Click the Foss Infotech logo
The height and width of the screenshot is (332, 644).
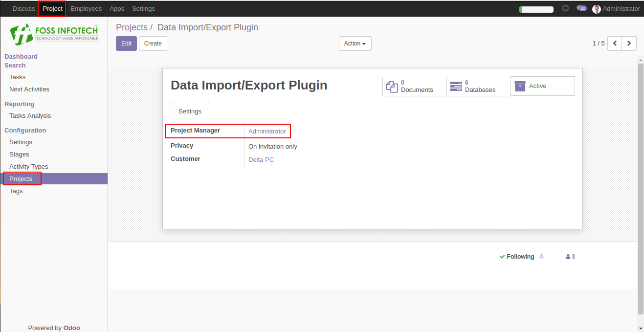[x=54, y=34]
